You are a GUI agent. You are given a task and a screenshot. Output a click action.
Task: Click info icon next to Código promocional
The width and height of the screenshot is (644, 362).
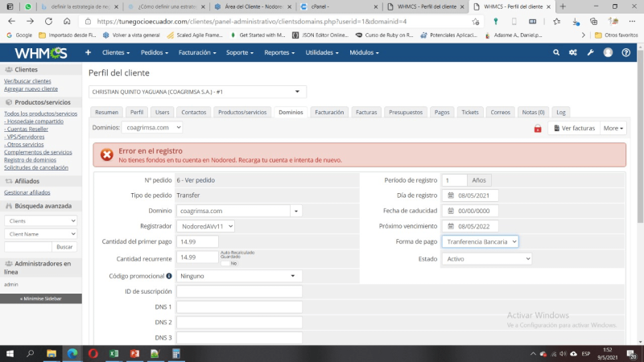point(169,276)
